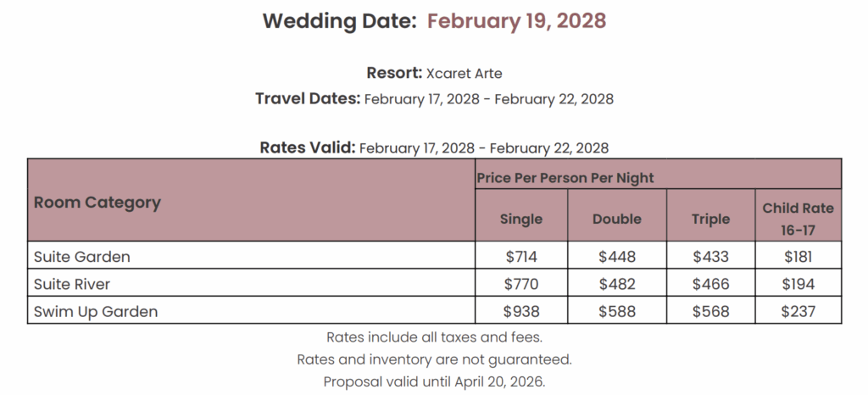Select the Double column header
Image resolution: width=868 pixels, height=395 pixels.
click(617, 219)
